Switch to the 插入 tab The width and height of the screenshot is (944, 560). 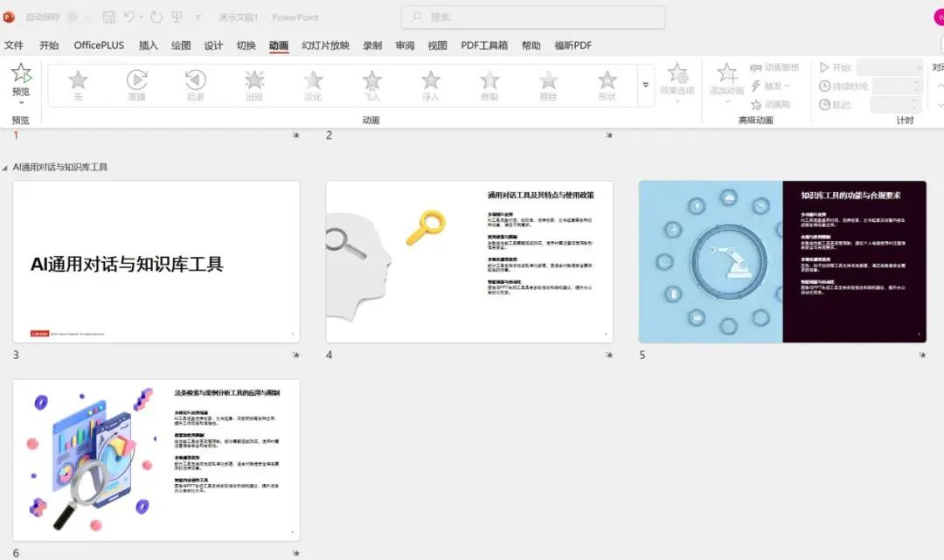click(148, 45)
